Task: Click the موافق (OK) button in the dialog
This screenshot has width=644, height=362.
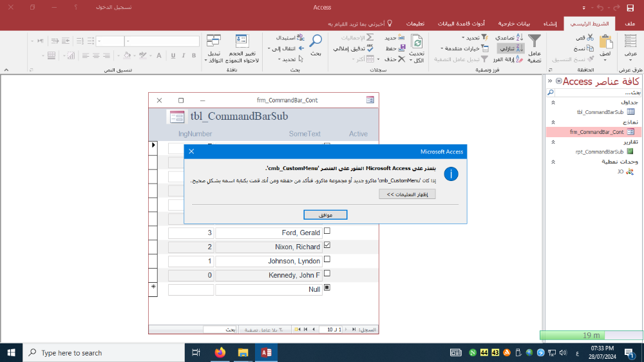Action: (325, 215)
